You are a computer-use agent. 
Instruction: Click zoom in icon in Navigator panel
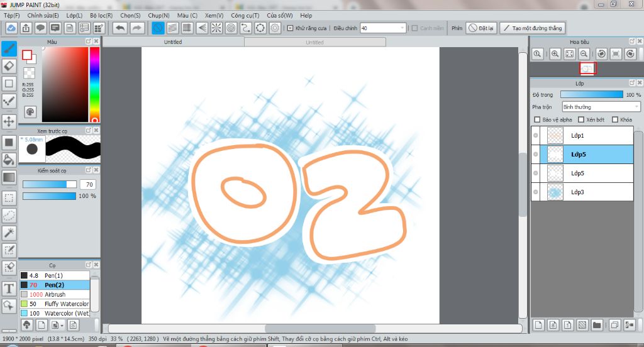[x=555, y=54]
